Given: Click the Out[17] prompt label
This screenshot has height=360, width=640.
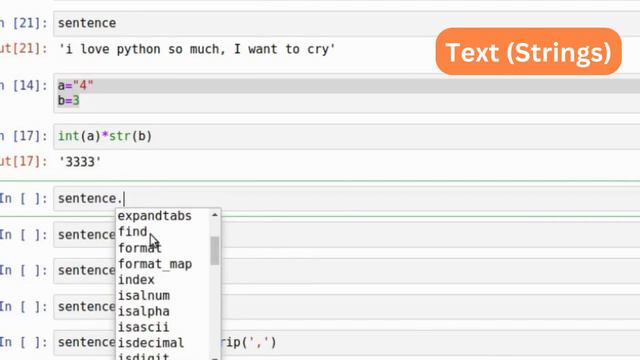Looking at the screenshot, I should click(24, 162).
